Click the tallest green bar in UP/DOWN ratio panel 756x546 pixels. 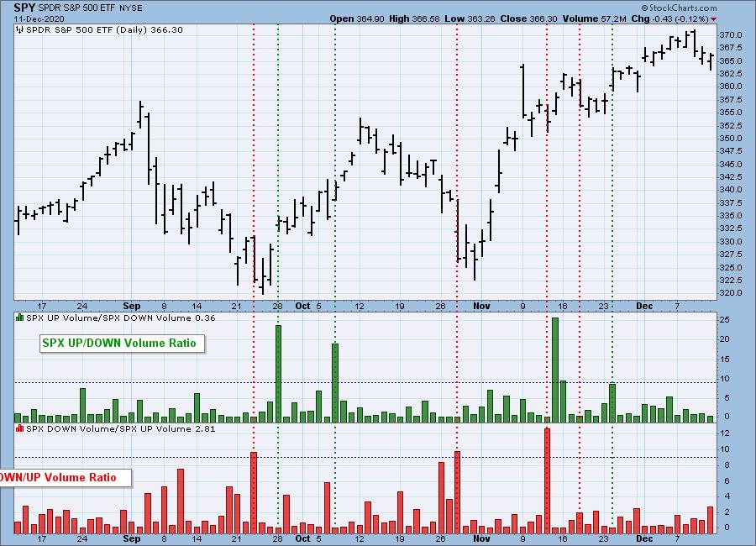click(x=555, y=370)
